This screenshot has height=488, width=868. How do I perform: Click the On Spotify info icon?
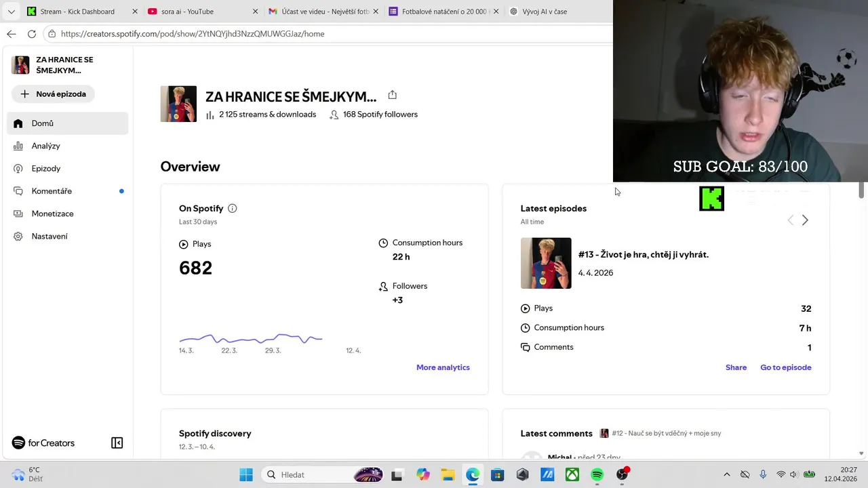232,208
